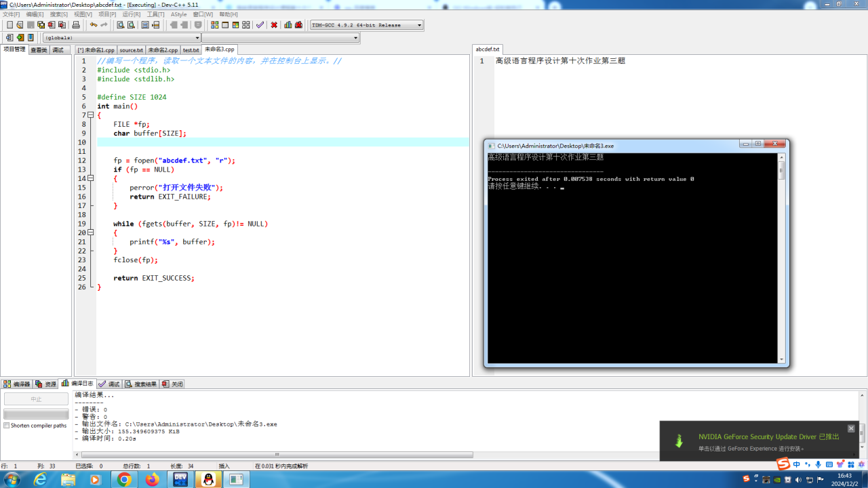Collapse the if block fold at line 14

[90, 178]
